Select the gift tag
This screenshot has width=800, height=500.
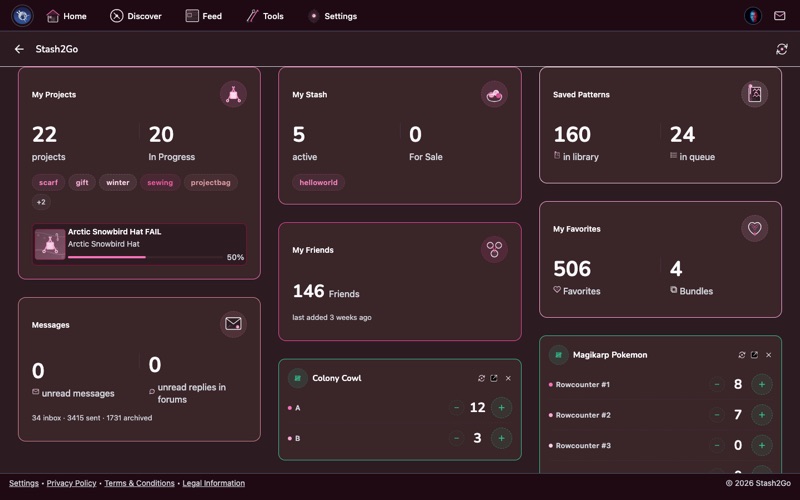pos(82,183)
